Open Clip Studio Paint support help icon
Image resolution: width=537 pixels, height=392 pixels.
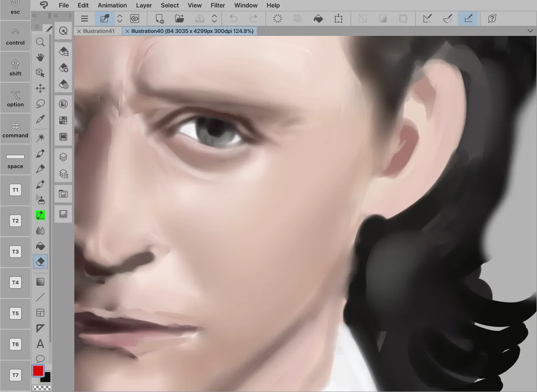pos(492,18)
